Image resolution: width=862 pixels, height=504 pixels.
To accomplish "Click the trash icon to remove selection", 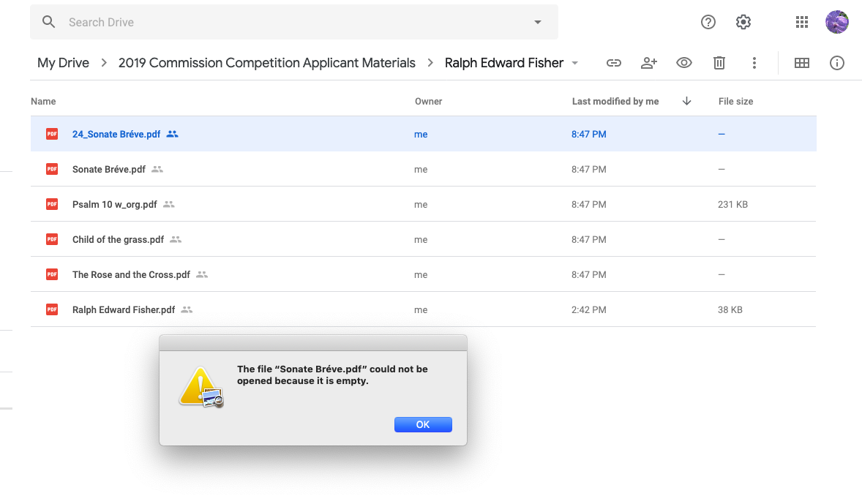I will pyautogui.click(x=719, y=63).
